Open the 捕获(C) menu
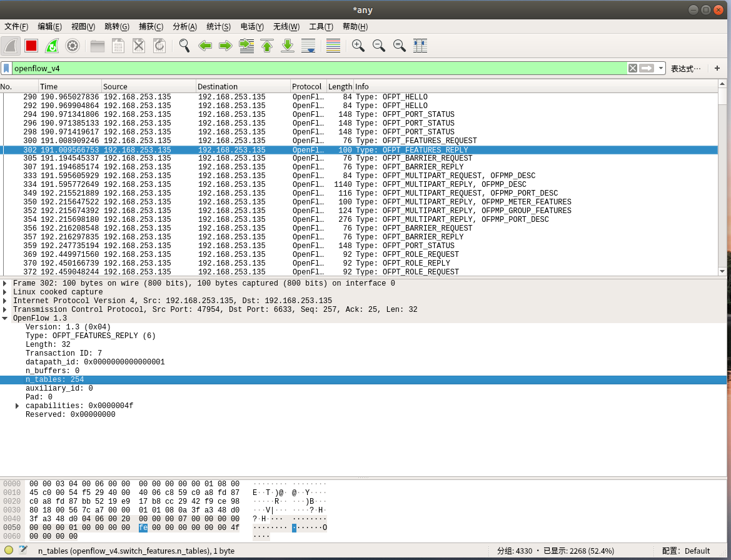 coord(151,26)
